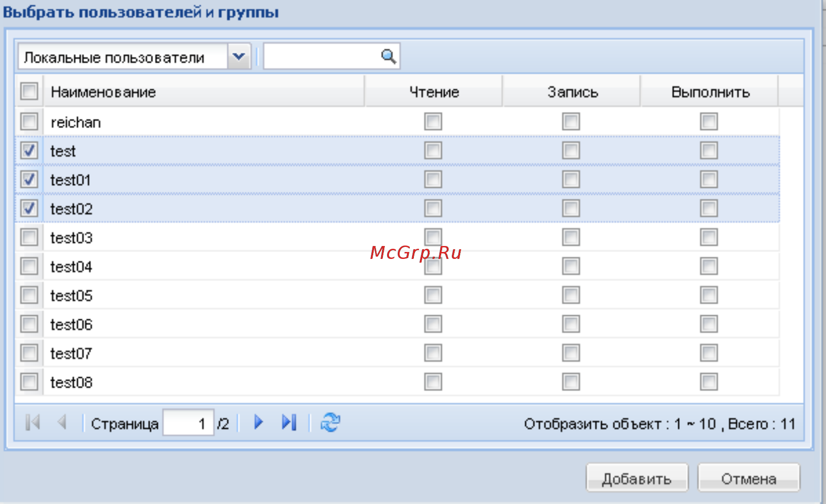Enable Выполнить for test08

click(709, 382)
